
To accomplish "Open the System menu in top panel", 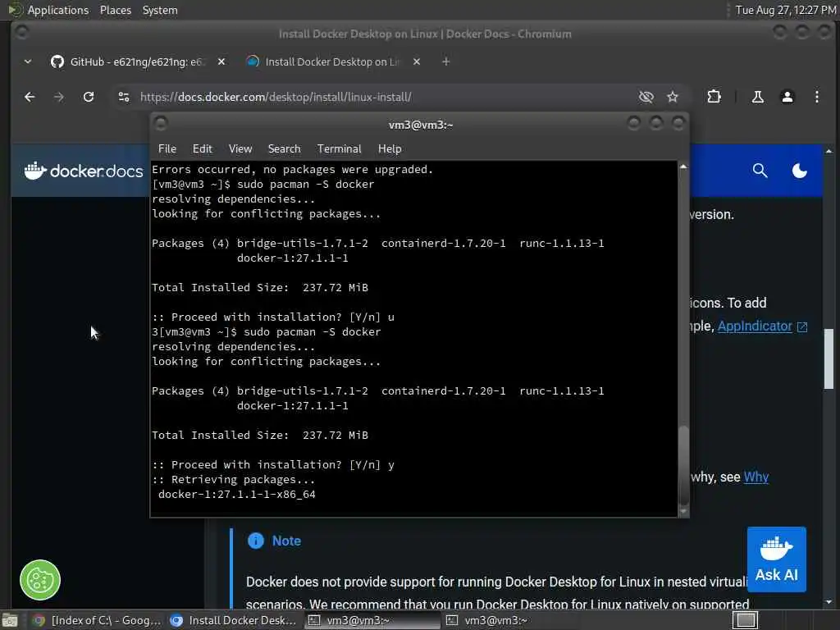I will [160, 10].
